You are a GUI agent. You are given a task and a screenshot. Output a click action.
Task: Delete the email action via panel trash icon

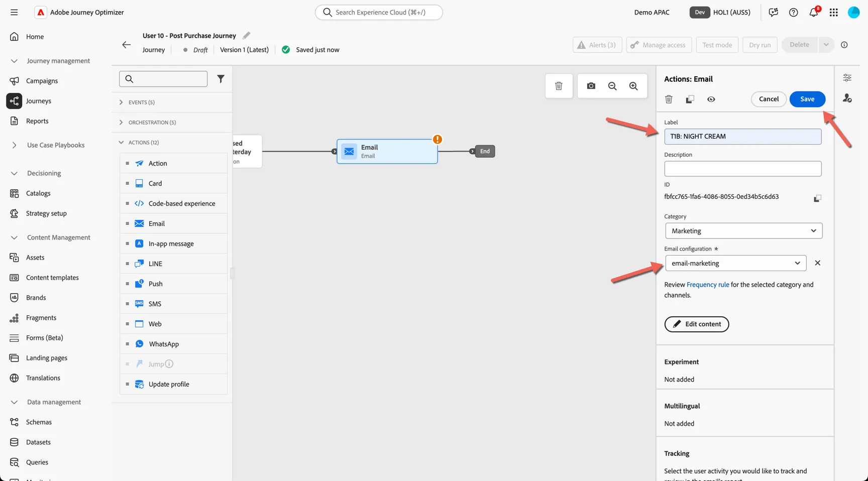[x=669, y=99]
